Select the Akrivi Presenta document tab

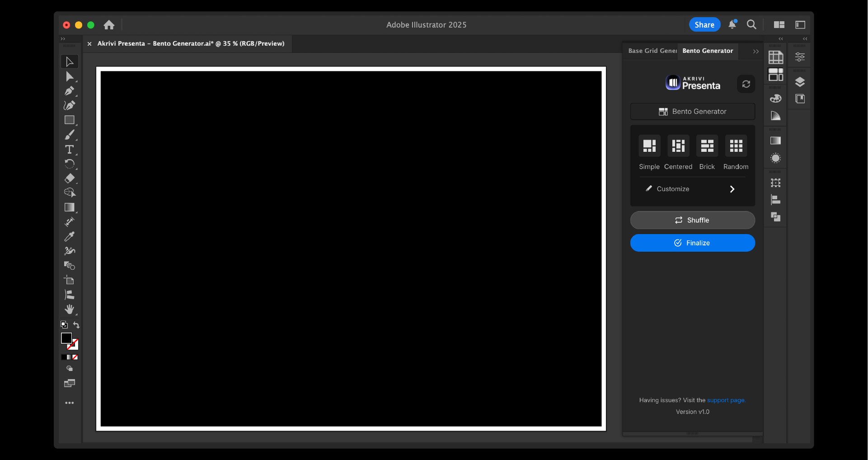(191, 44)
